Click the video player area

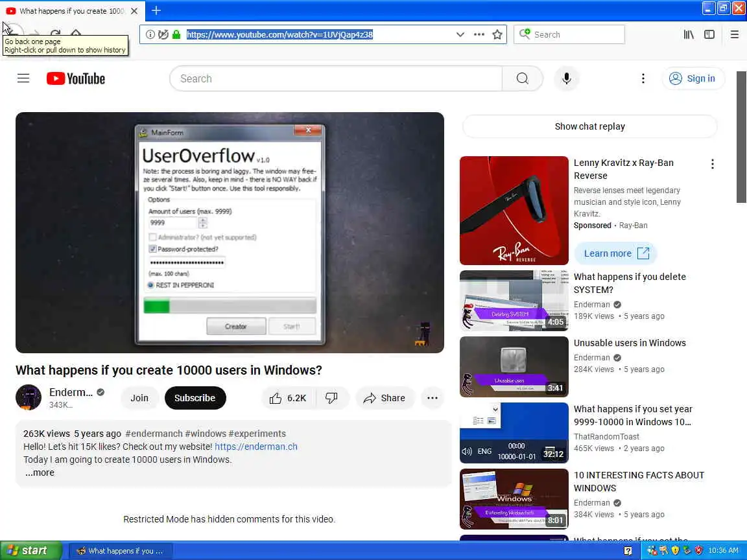(230, 233)
